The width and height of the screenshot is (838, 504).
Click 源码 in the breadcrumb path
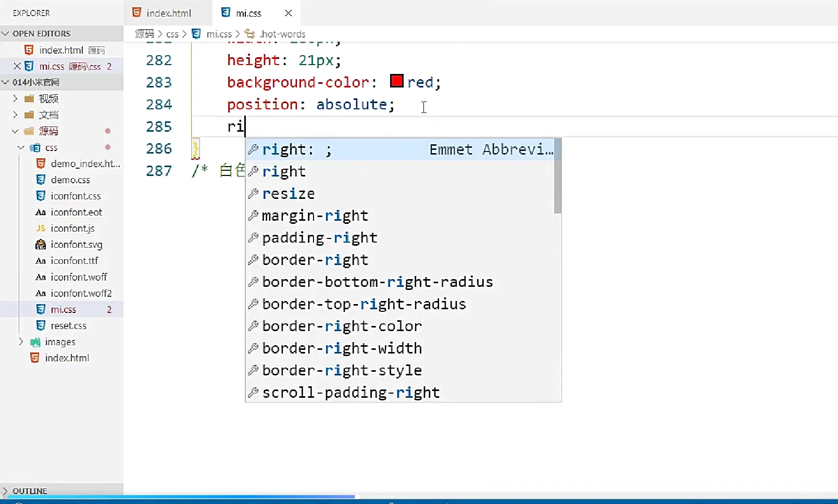(x=144, y=34)
